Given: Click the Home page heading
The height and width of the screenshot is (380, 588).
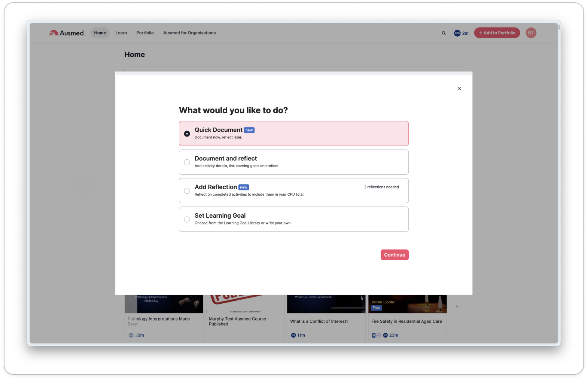Looking at the screenshot, I should point(135,55).
